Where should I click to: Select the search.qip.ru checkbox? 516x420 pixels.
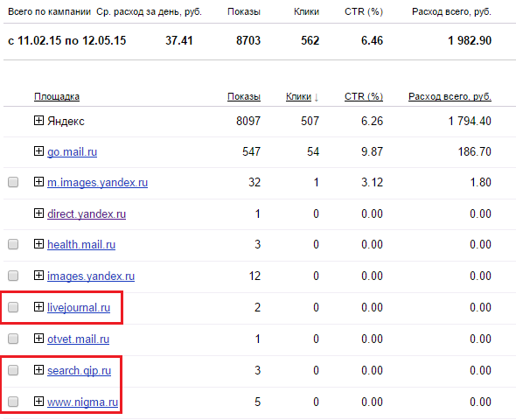click(13, 370)
